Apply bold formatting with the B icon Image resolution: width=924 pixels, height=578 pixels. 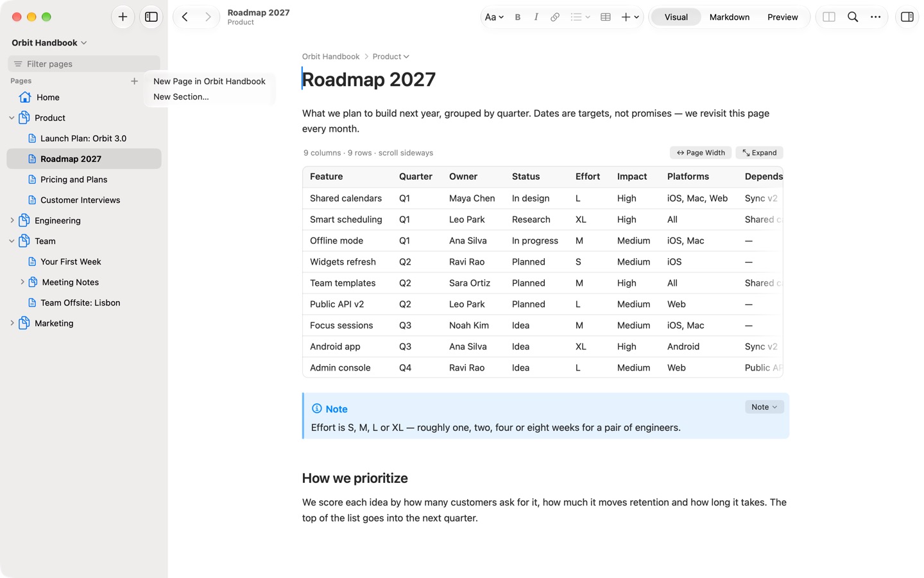[x=518, y=17]
